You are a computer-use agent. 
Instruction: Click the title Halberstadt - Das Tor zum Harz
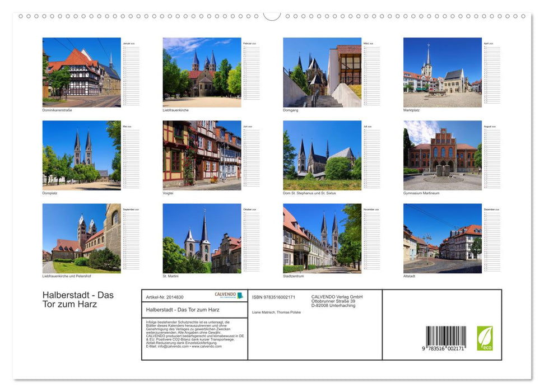click(78, 298)
